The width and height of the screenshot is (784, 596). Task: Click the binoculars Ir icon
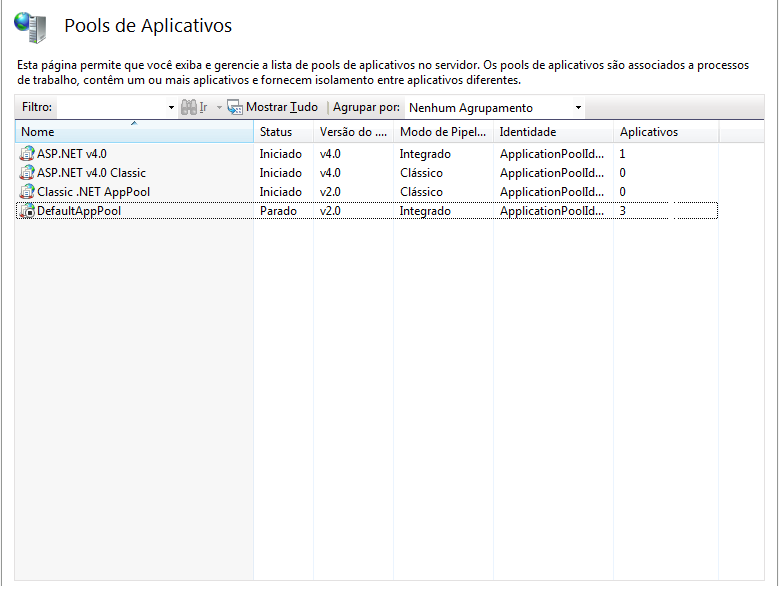pyautogui.click(x=188, y=107)
